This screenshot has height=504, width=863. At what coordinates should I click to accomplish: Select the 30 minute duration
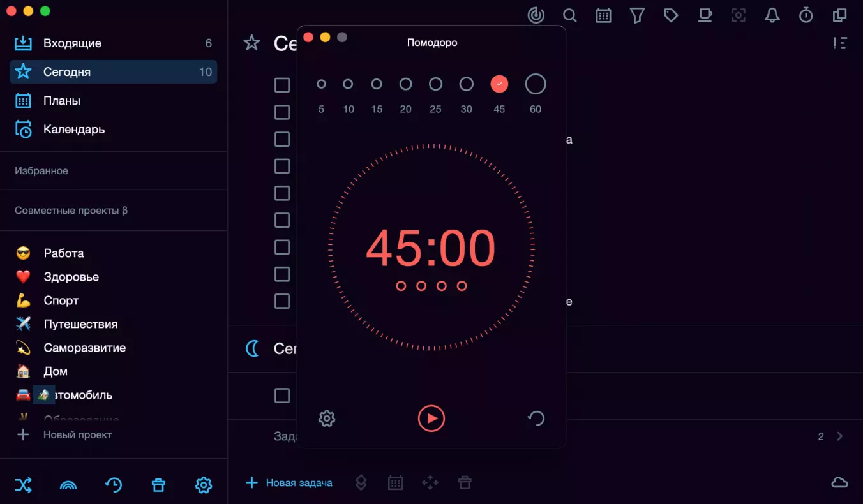(467, 84)
